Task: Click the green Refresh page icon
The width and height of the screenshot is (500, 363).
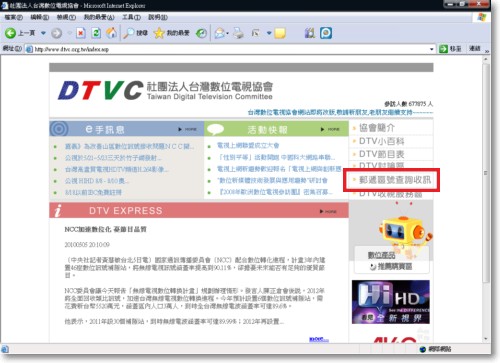Action: pyautogui.click(x=96, y=33)
